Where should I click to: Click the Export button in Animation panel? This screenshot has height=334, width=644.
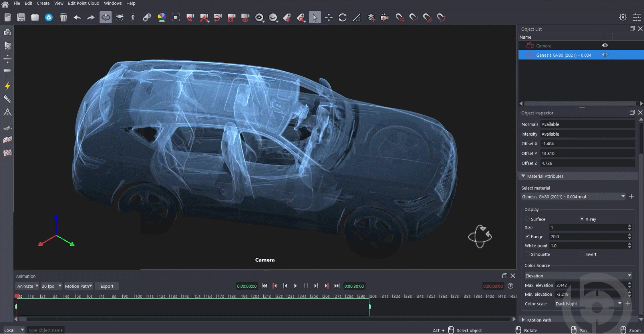[x=107, y=286]
